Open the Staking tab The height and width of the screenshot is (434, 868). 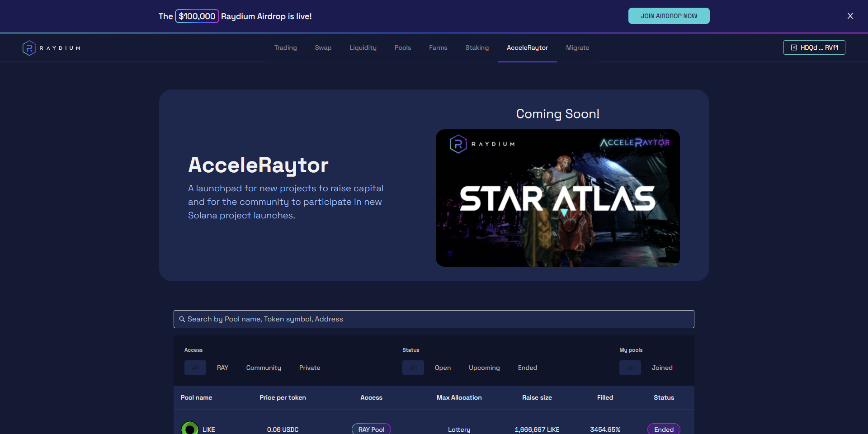(477, 47)
